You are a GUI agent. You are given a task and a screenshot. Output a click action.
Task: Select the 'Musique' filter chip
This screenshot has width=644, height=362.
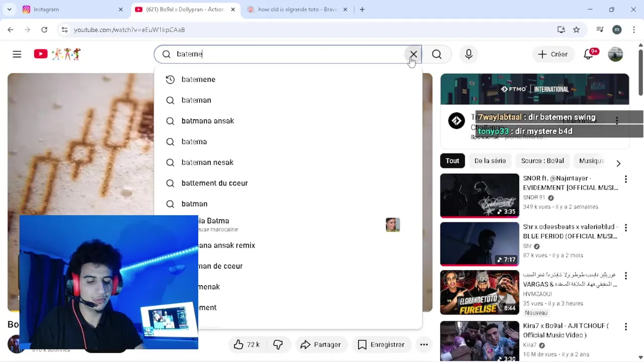(x=591, y=161)
